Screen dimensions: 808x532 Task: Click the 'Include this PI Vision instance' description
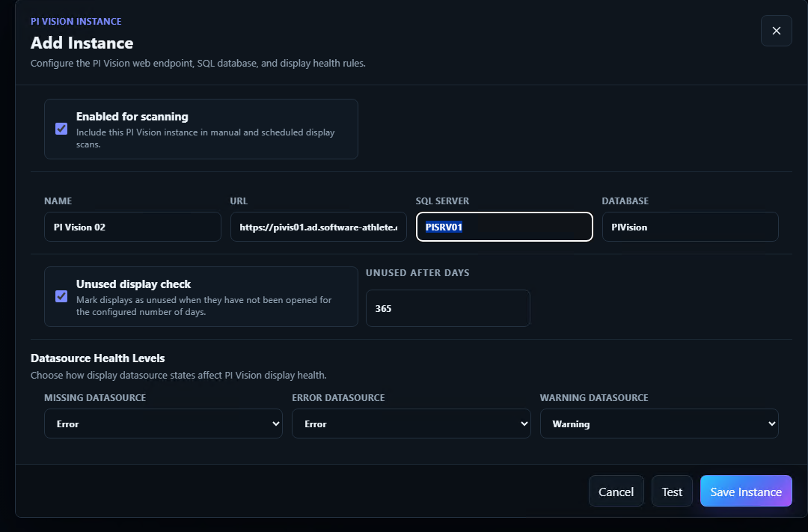206,138
